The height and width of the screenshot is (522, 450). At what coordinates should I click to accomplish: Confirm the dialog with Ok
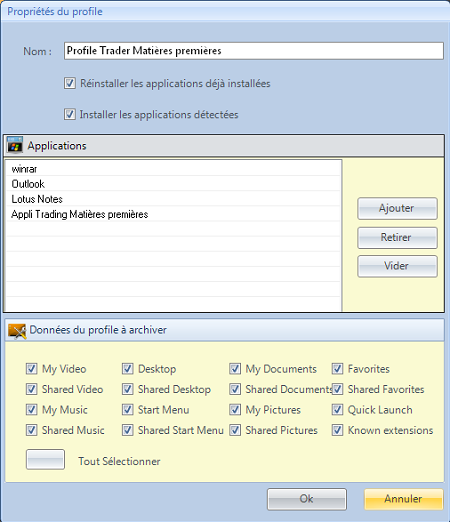click(307, 499)
